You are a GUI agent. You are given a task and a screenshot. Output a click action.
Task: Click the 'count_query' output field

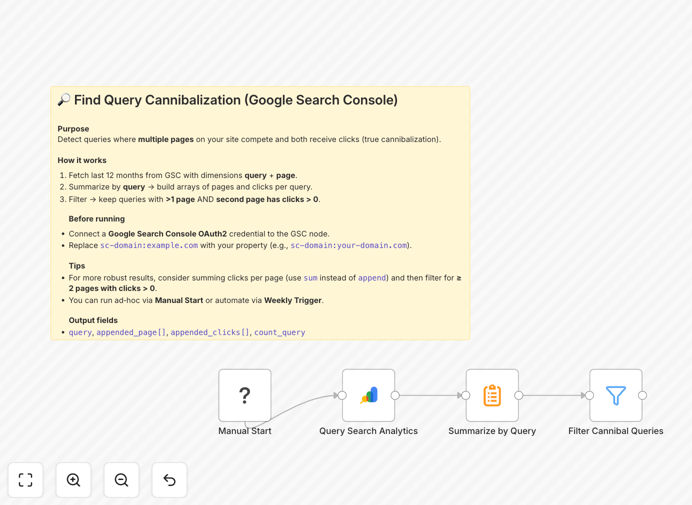pos(280,332)
